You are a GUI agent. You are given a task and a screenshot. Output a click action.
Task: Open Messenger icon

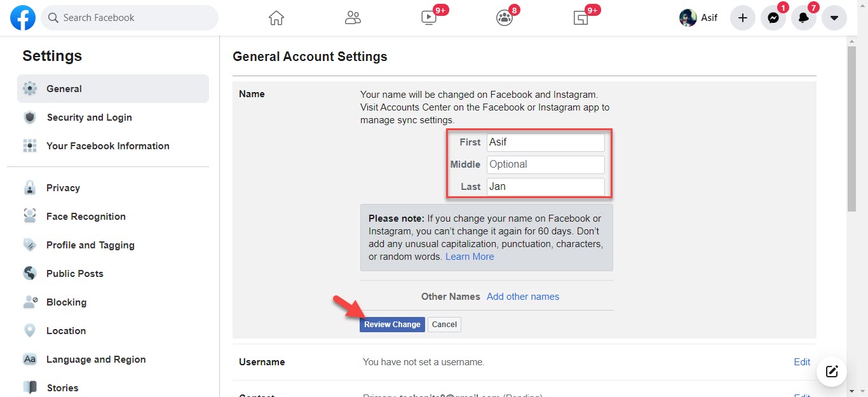(773, 18)
